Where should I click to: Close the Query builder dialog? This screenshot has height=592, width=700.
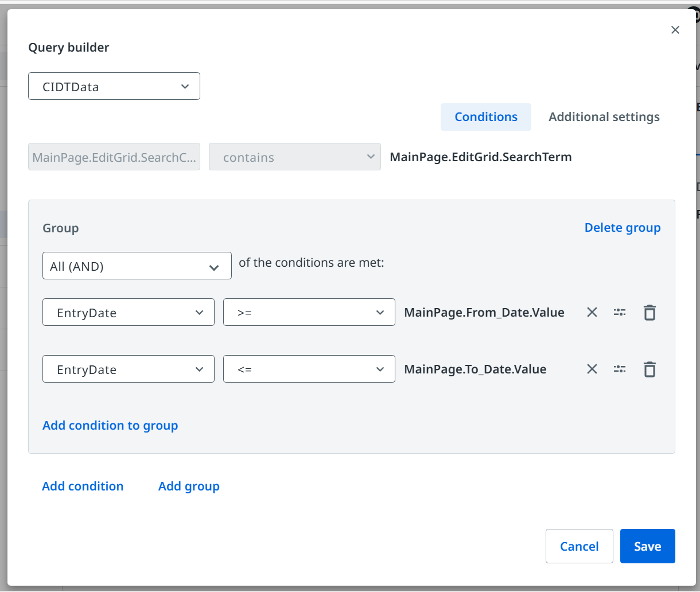[675, 30]
